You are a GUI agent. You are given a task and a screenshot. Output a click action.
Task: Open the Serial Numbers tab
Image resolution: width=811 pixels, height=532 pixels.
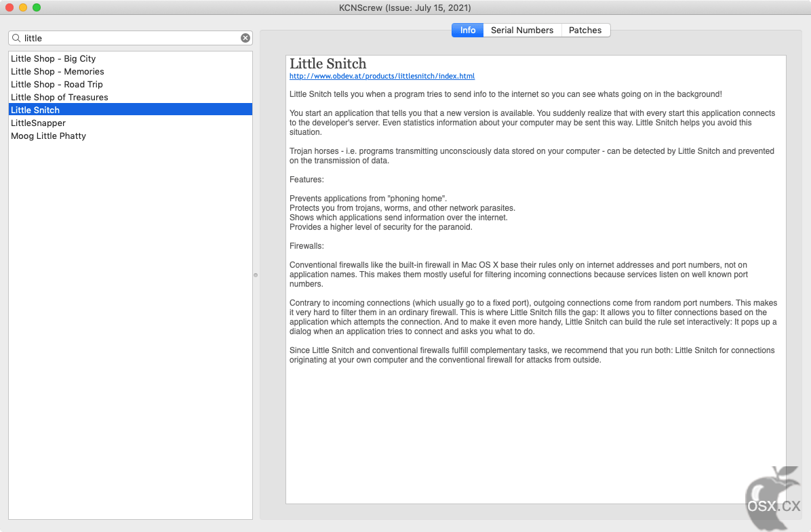522,30
